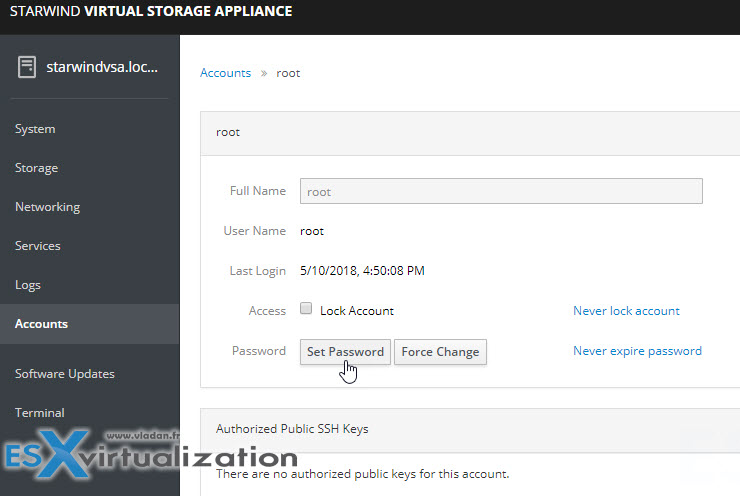The image size is (740, 496).
Task: Open Software Updates page
Action: 65,374
